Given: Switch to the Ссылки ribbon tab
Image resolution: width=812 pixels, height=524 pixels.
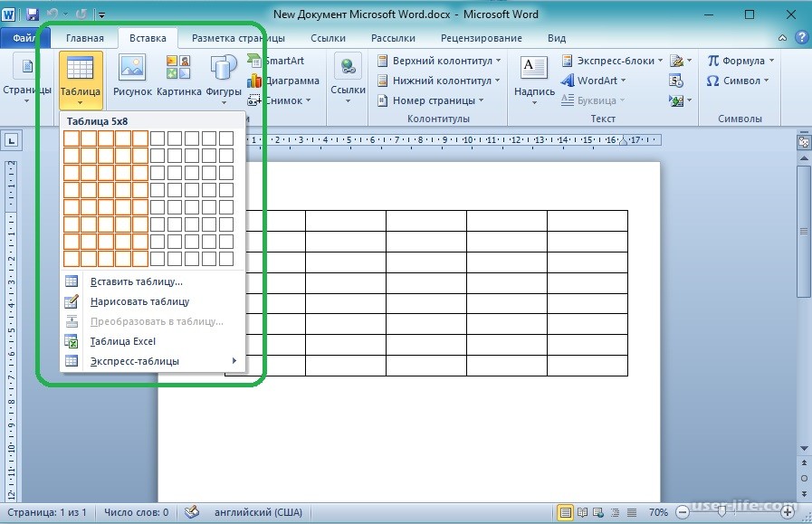Looking at the screenshot, I should [328, 38].
